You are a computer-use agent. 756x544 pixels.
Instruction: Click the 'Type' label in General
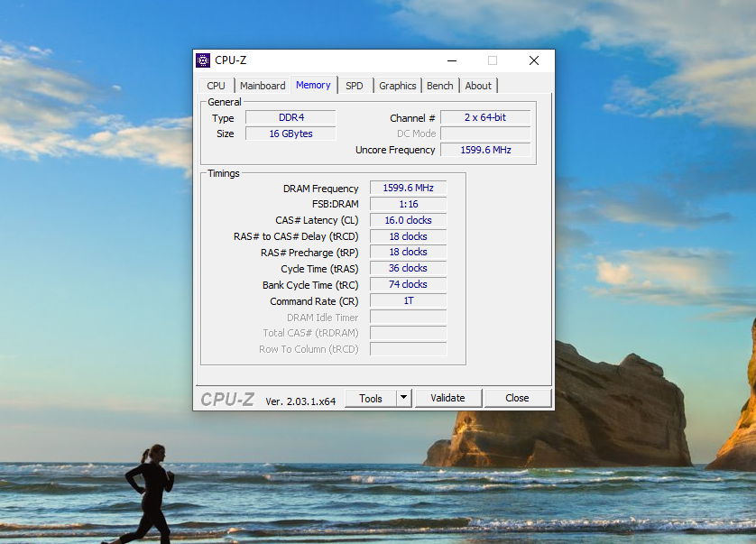click(x=223, y=118)
